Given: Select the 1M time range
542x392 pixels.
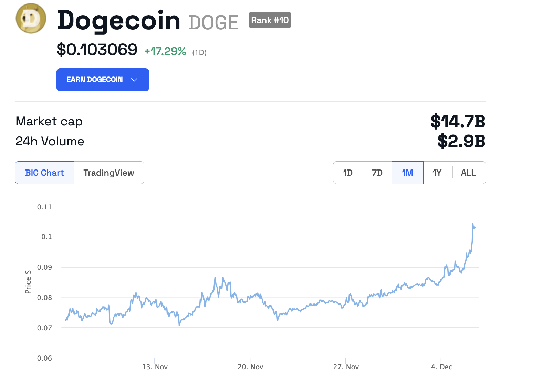Looking at the screenshot, I should [407, 173].
